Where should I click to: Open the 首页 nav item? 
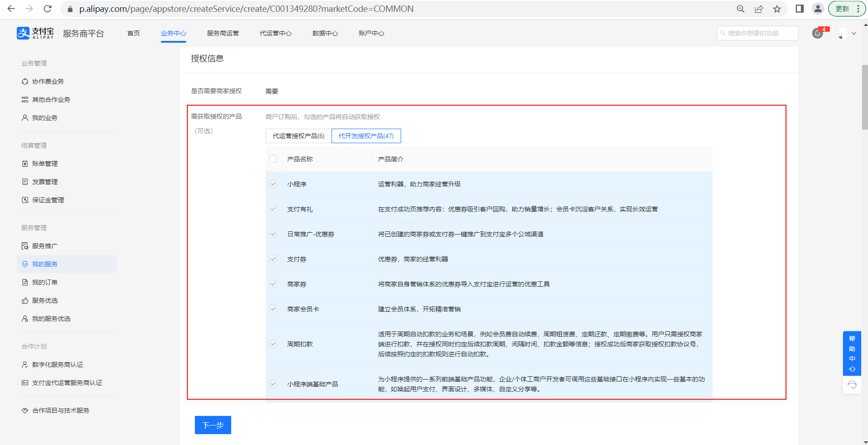(x=134, y=33)
